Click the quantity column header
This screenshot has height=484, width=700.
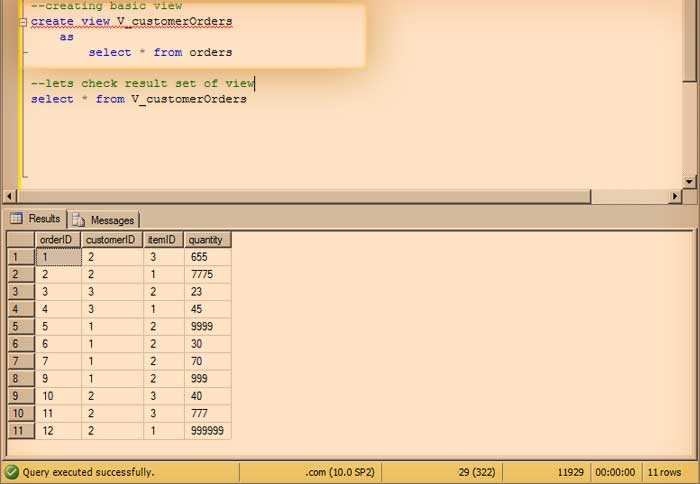pos(208,240)
